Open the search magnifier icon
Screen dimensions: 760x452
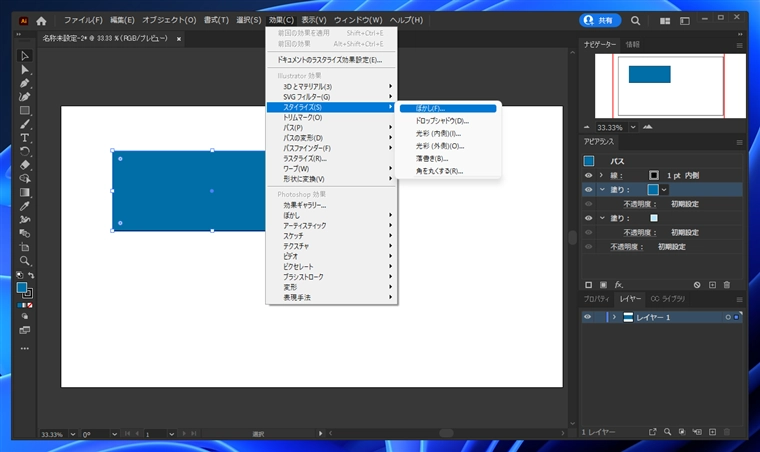click(635, 20)
